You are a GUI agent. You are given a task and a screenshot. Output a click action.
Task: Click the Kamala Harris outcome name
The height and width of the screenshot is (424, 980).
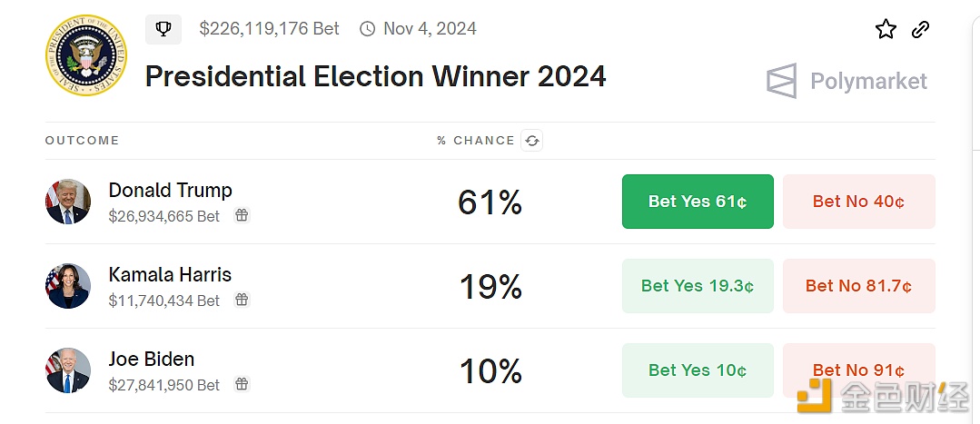170,275
